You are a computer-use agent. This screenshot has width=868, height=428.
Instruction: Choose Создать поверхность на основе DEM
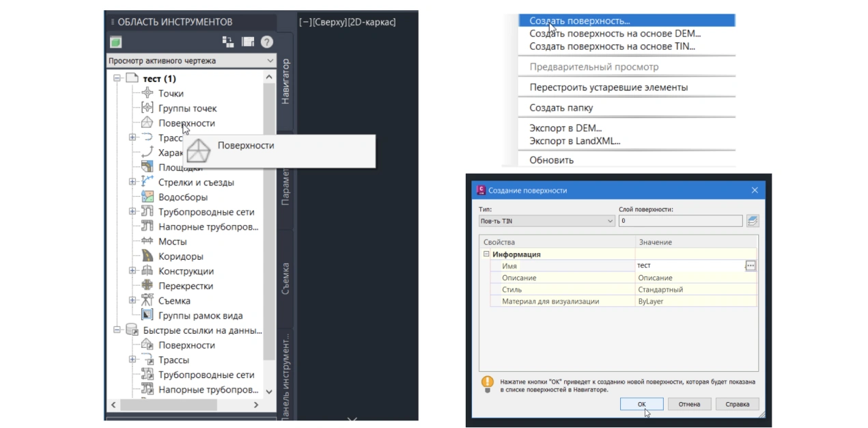pyautogui.click(x=615, y=34)
